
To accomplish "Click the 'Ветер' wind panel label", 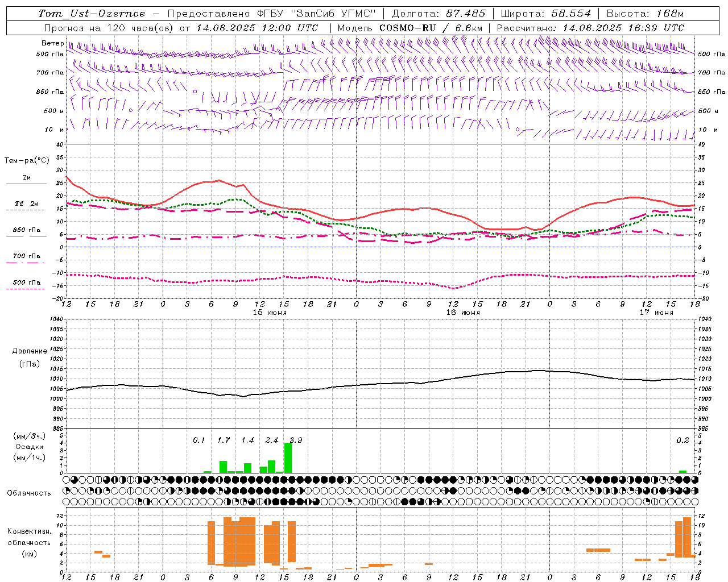I will point(52,43).
